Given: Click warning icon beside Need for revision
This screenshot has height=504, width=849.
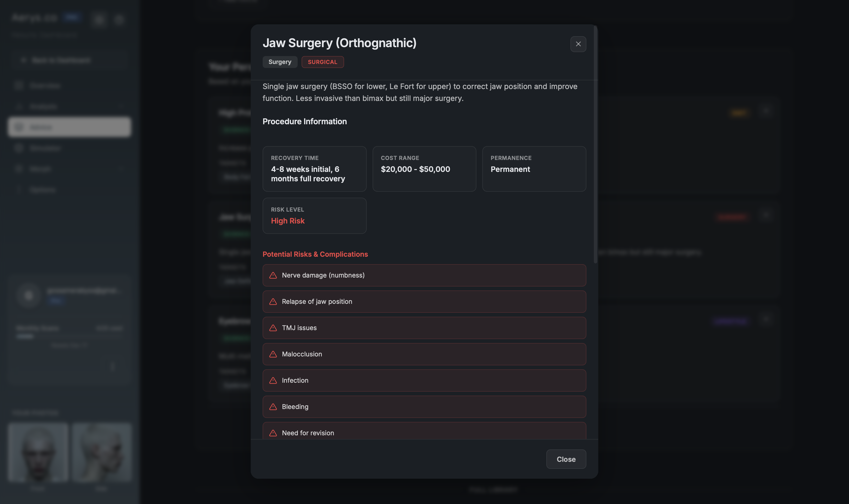Looking at the screenshot, I should (273, 433).
